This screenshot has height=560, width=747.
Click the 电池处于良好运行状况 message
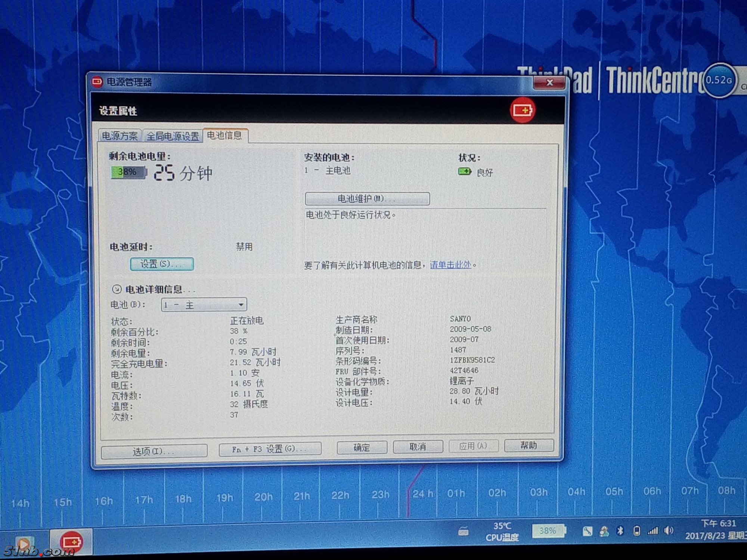click(x=350, y=215)
